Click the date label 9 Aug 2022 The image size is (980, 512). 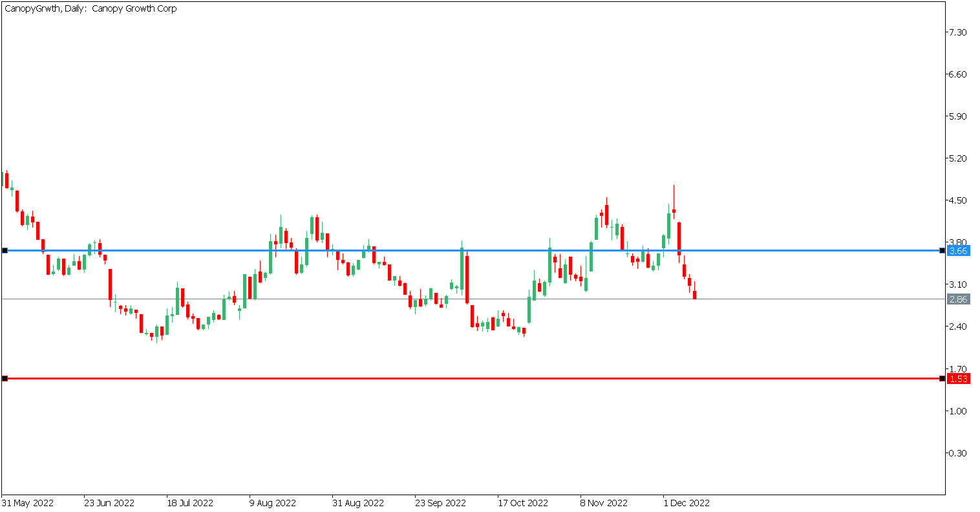(x=273, y=503)
